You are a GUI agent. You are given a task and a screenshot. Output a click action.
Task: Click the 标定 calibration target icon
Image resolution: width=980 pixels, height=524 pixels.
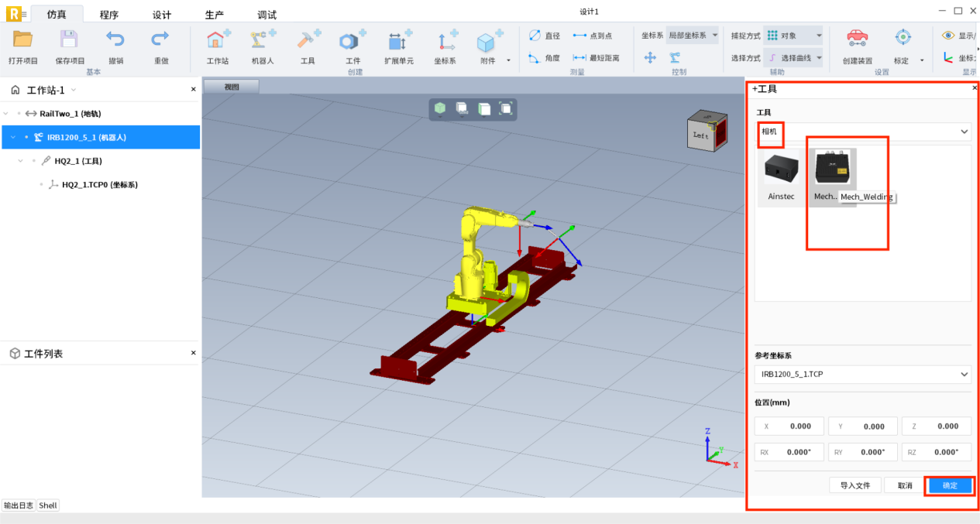tap(903, 39)
